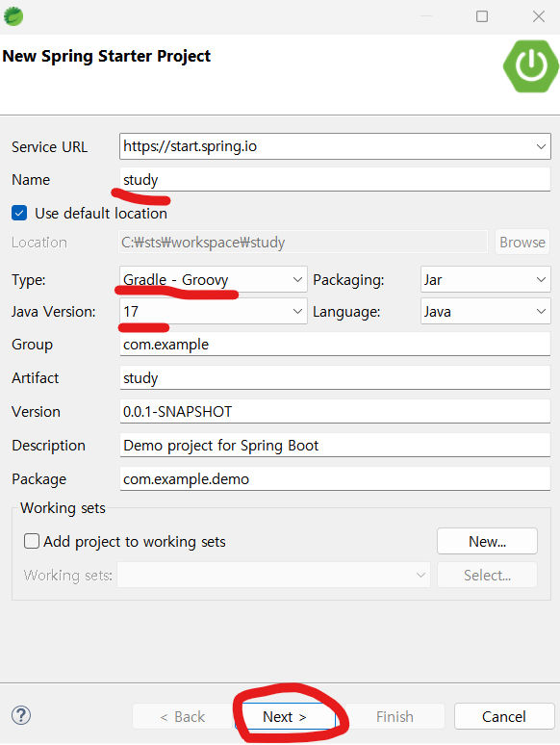Click into the Group field com.example

point(335,344)
